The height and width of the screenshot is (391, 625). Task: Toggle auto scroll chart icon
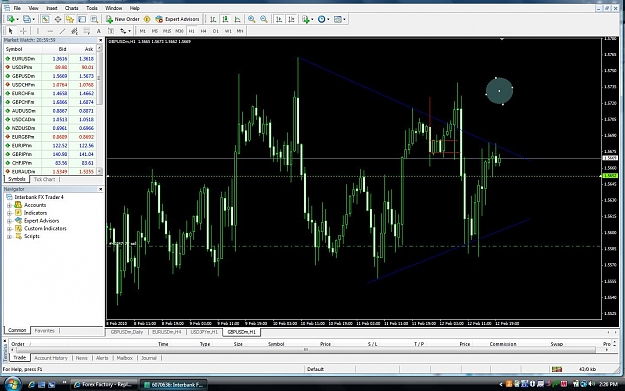coord(279,19)
